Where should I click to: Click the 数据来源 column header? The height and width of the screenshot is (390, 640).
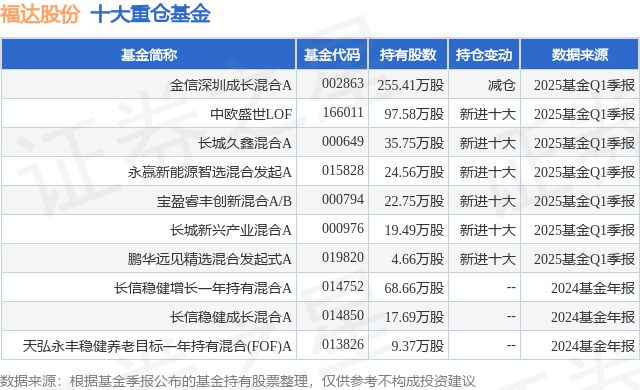pos(580,54)
